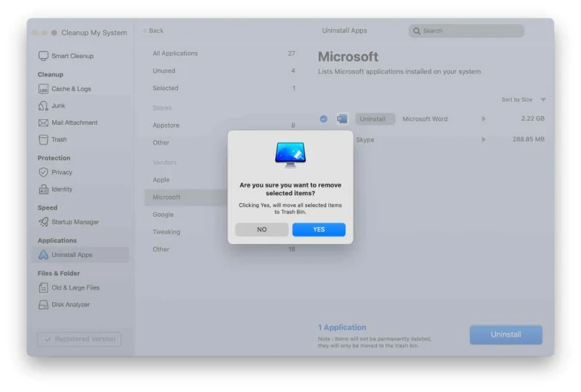Uncheck the Microsoft Word checkbox
This screenshot has width=581, height=392.
pos(324,119)
